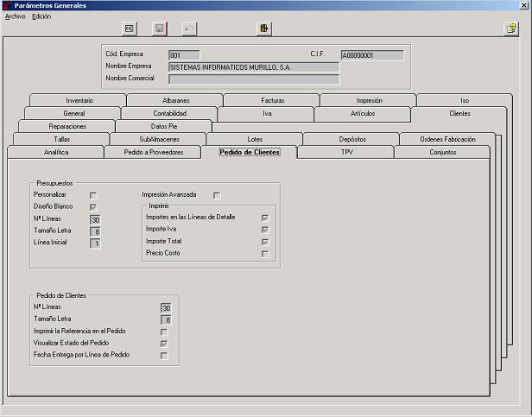Switch to the Iso tab
This screenshot has height=417, width=532.
point(465,100)
